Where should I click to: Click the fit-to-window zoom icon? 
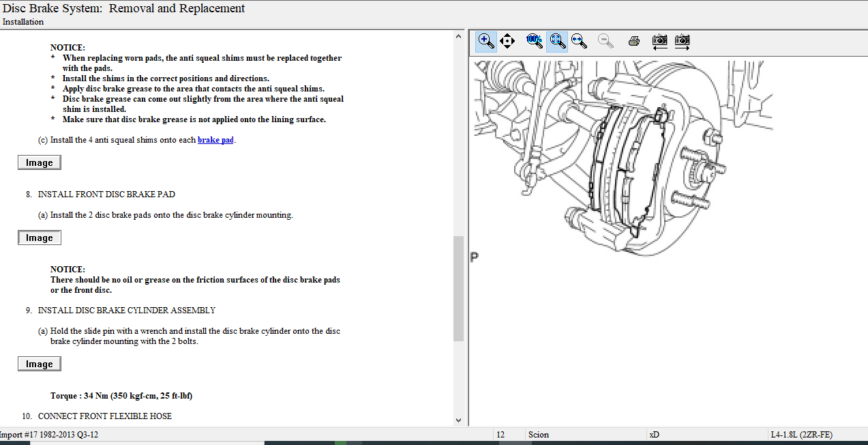[557, 41]
